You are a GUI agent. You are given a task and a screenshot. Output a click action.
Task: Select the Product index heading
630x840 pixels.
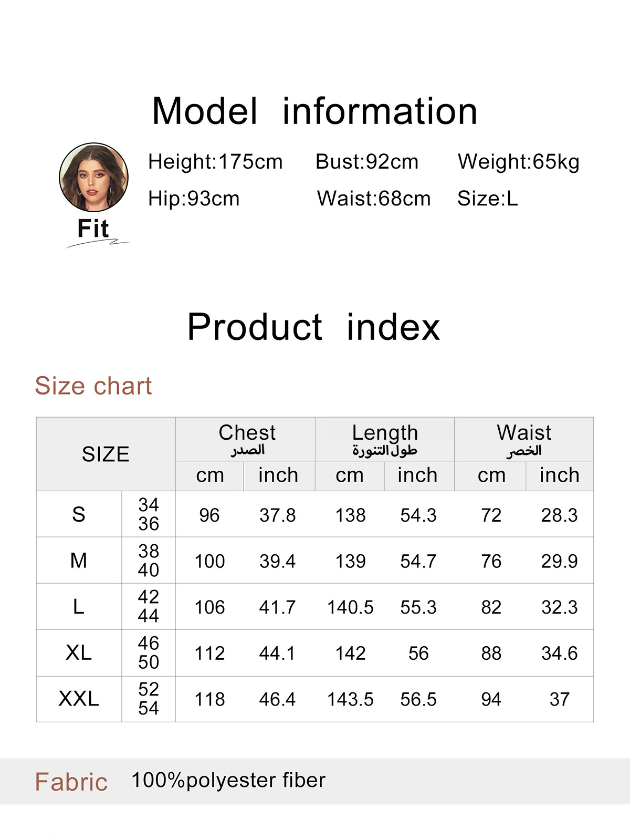tap(313, 327)
